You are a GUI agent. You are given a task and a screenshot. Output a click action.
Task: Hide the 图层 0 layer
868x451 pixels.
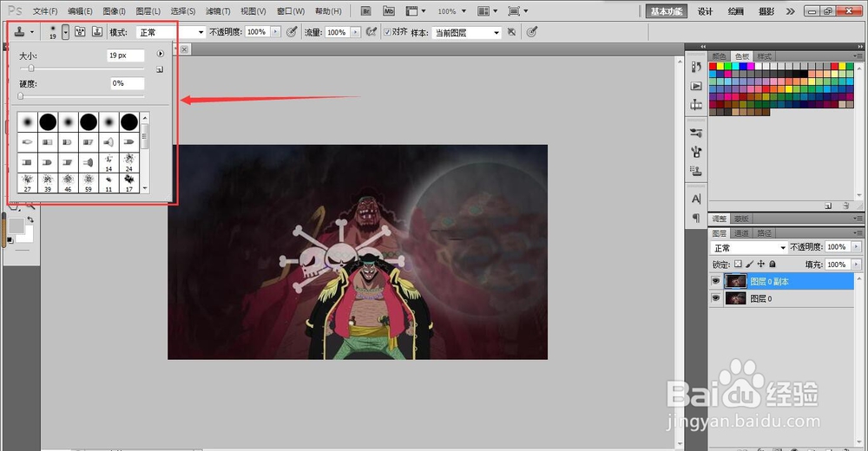click(x=715, y=298)
